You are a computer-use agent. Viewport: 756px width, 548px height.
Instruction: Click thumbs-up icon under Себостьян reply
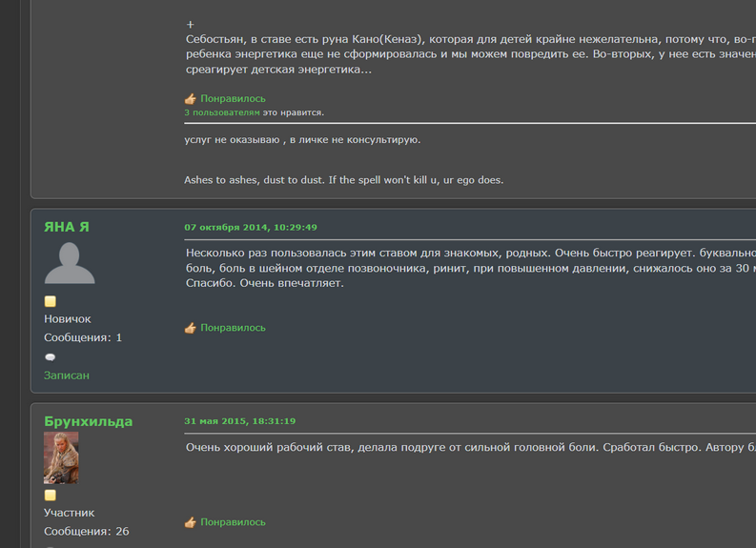(191, 99)
